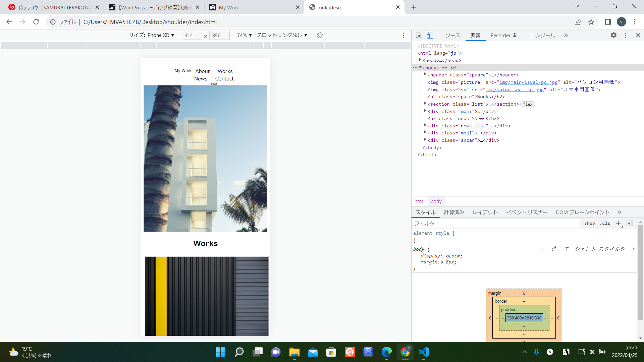Toggle the :hov element state panel
This screenshot has height=362, width=644.
click(x=589, y=223)
